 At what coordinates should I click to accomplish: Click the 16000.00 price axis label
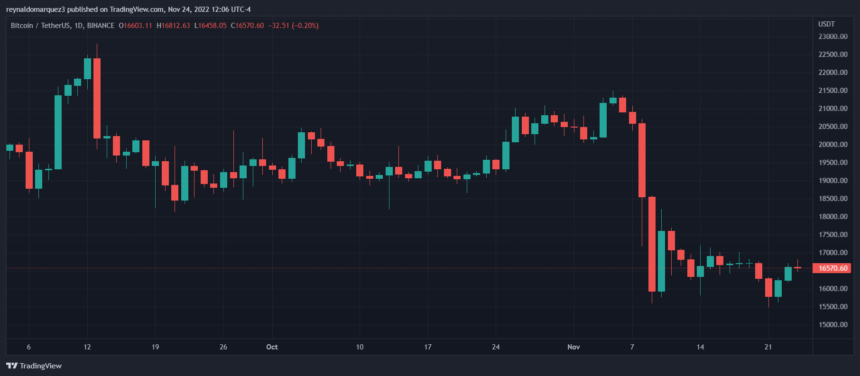pos(832,289)
